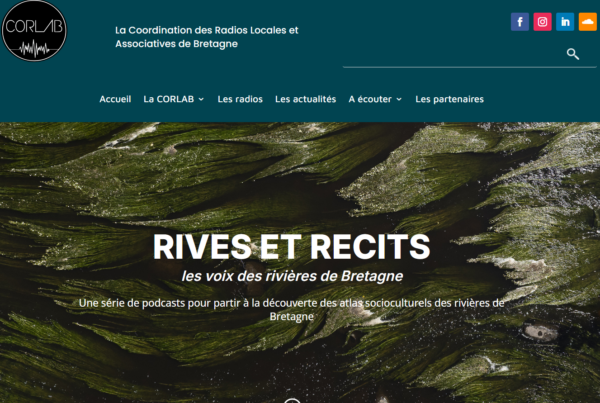Click the 'les voix des rivières' subtitle

pos(291,276)
